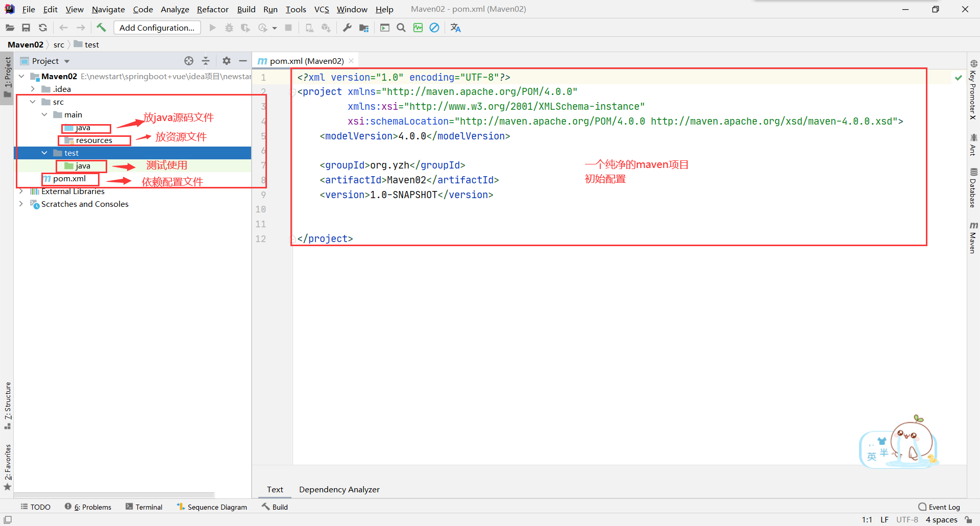Image resolution: width=980 pixels, height=526 pixels.
Task: Click the locate-file crosshair icon in Project panel
Action: point(189,61)
